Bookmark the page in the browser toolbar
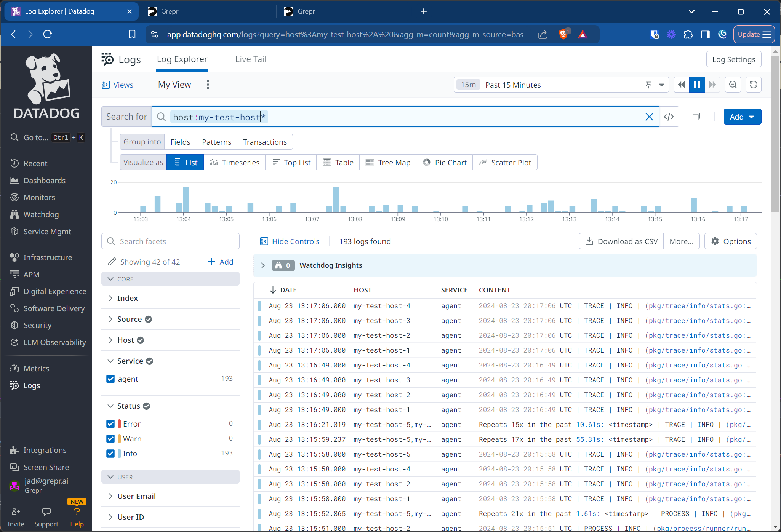 coord(132,35)
